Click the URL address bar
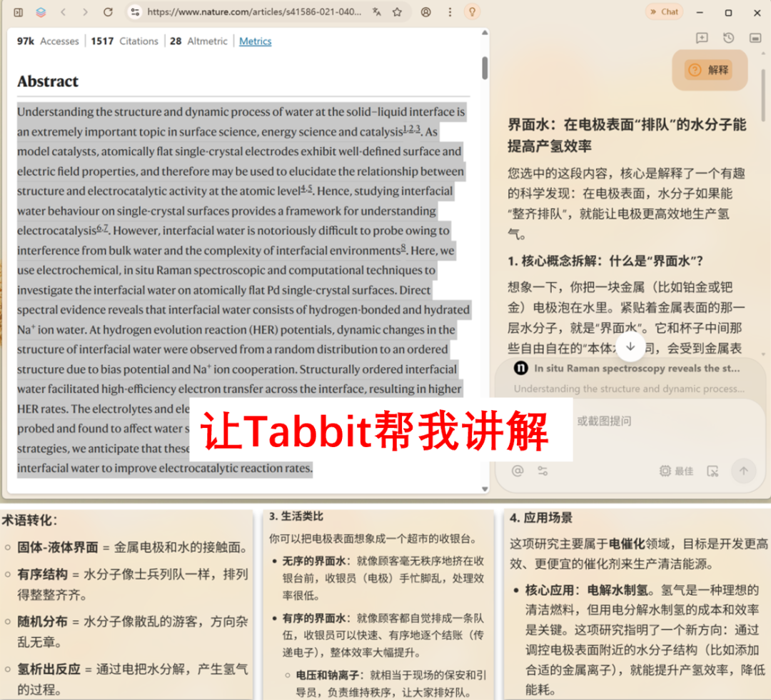Screen dimensions: 771x700 [x=254, y=12]
